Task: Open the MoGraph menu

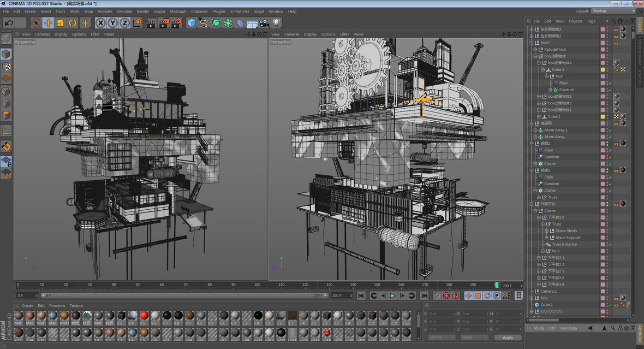Action: click(178, 11)
